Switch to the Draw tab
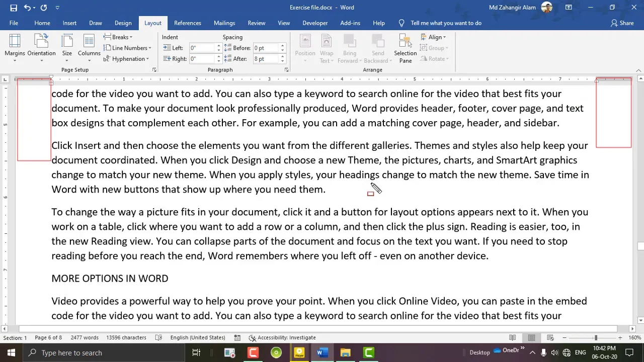 click(96, 23)
